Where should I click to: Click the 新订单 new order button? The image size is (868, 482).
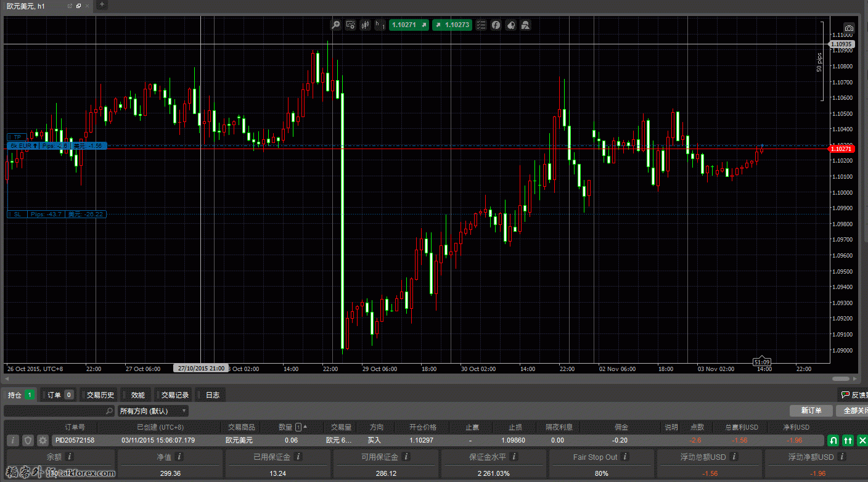tap(811, 411)
